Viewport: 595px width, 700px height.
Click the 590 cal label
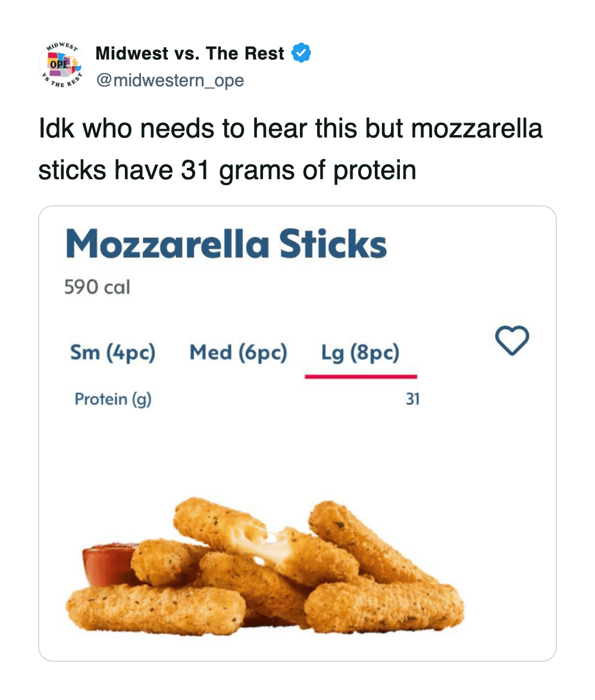click(97, 287)
